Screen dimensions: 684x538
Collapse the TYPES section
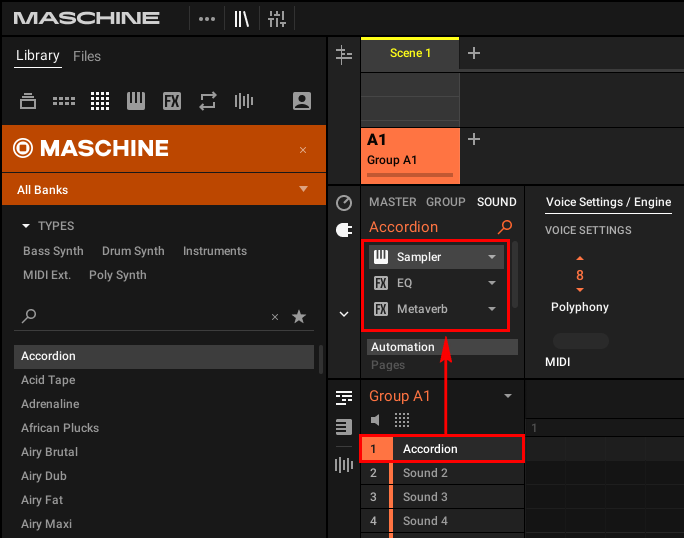pos(26,226)
